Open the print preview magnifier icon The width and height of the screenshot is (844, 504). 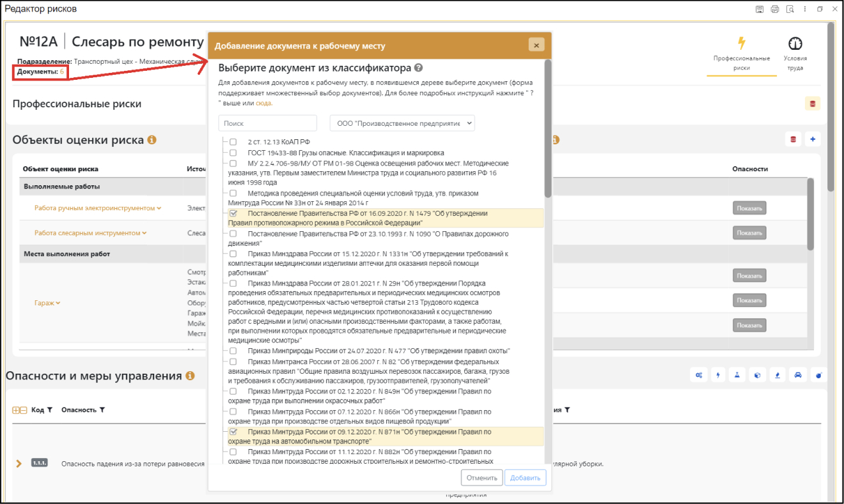[790, 9]
